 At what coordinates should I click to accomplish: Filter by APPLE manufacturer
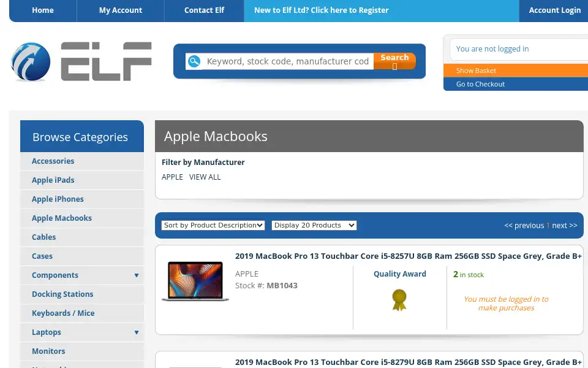172,177
